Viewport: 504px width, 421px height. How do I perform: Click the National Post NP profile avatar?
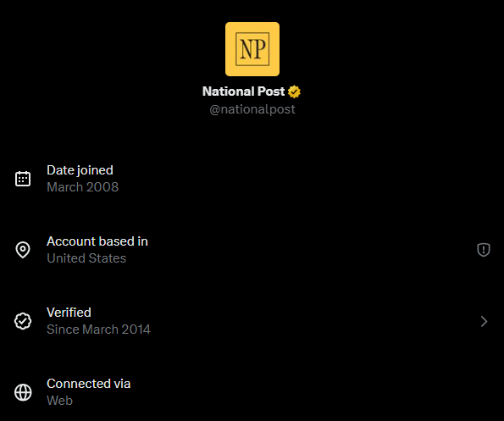point(252,49)
